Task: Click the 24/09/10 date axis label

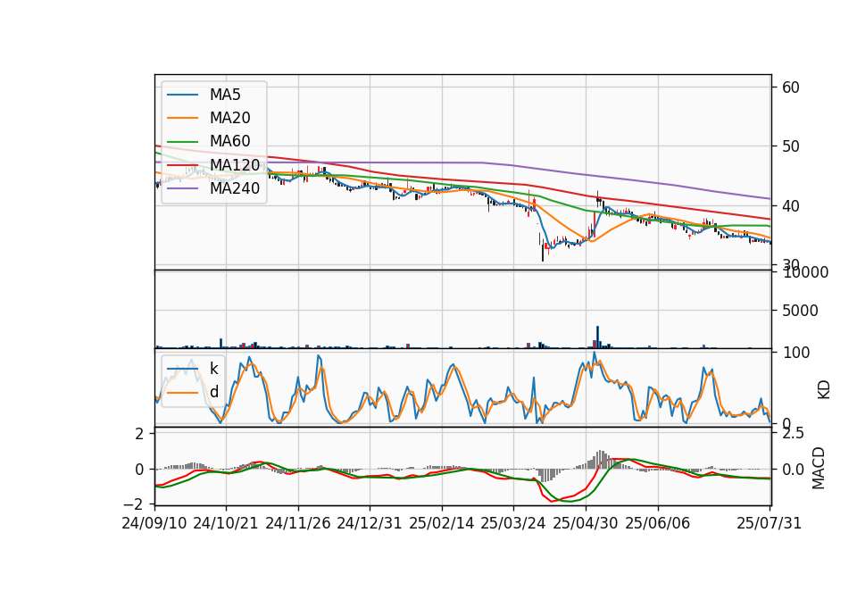Action: click(154, 523)
